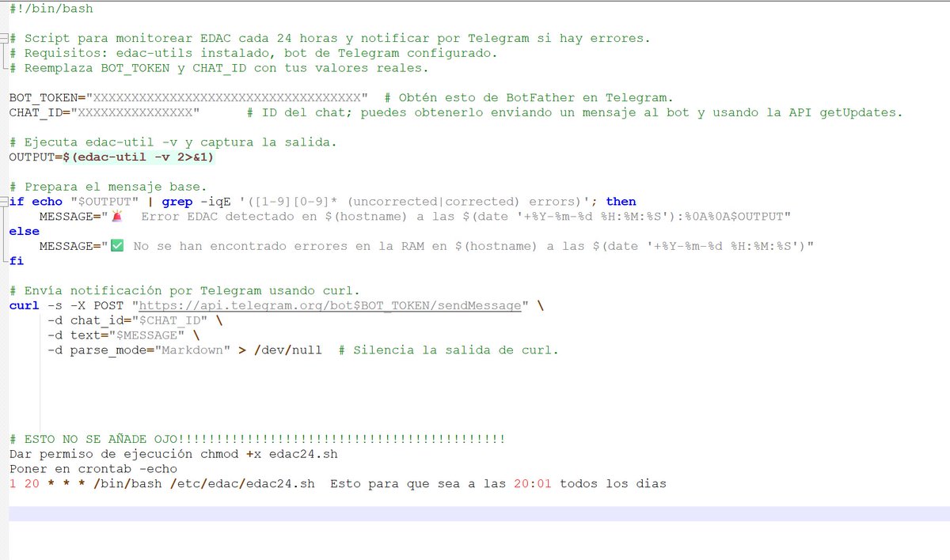Click the curl command keyword
Screen dimensions: 950x560
23,305
